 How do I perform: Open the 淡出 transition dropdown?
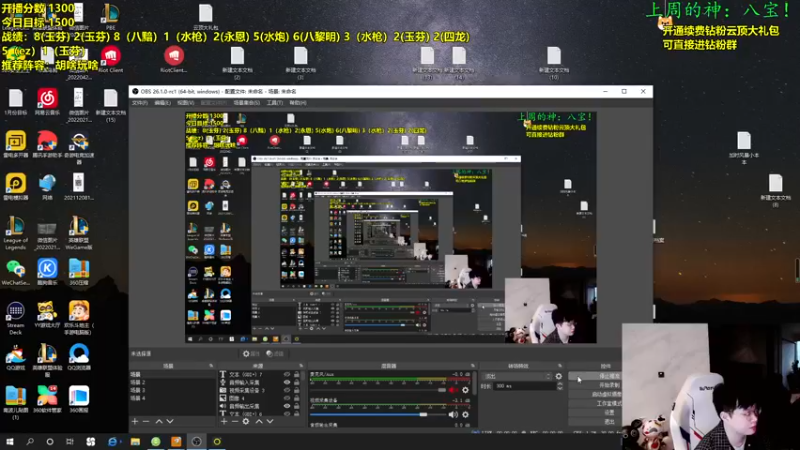pos(517,377)
